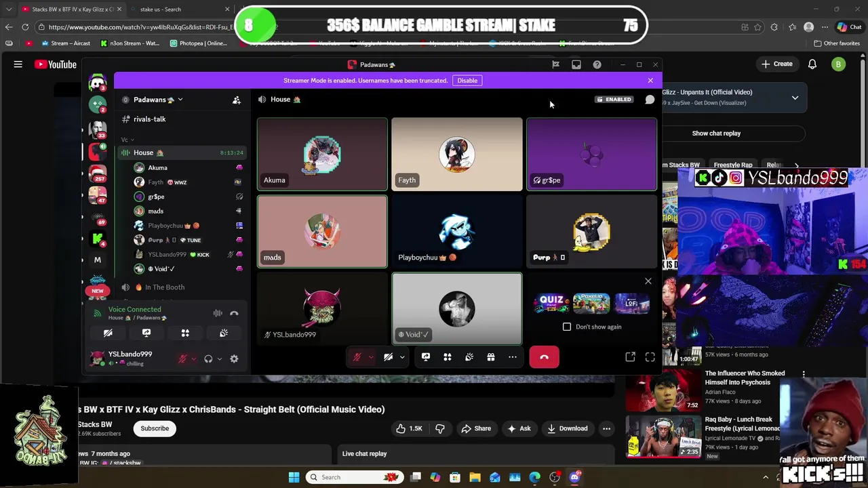Open microphone options arrow in call bar

(x=370, y=357)
